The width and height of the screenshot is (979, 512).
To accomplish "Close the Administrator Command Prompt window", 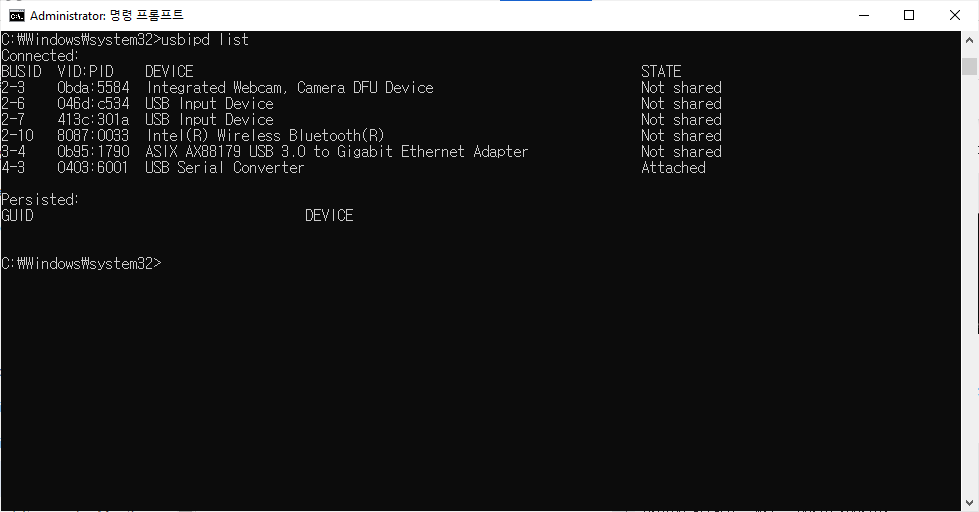I will [955, 15].
